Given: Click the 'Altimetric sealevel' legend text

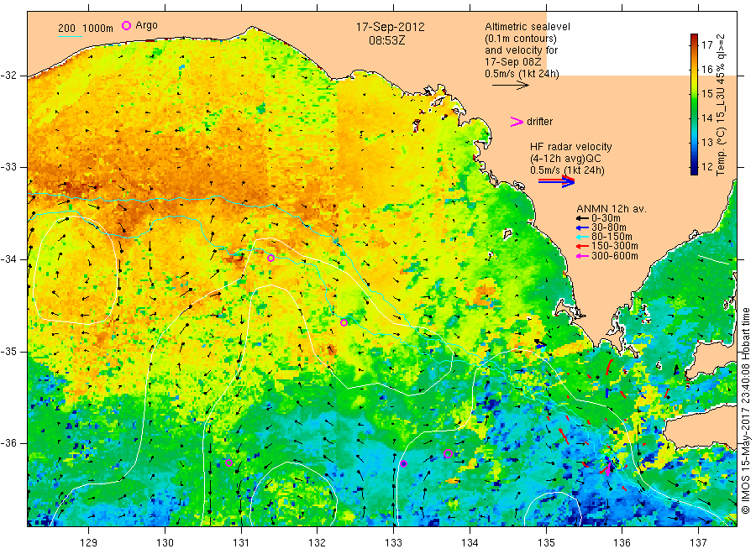Looking at the screenshot, I should coord(528,27).
